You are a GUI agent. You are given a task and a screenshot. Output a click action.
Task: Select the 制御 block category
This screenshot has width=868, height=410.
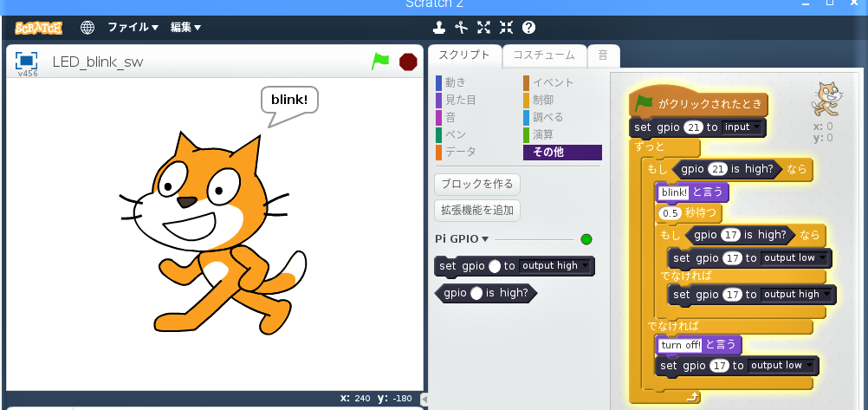(538, 100)
